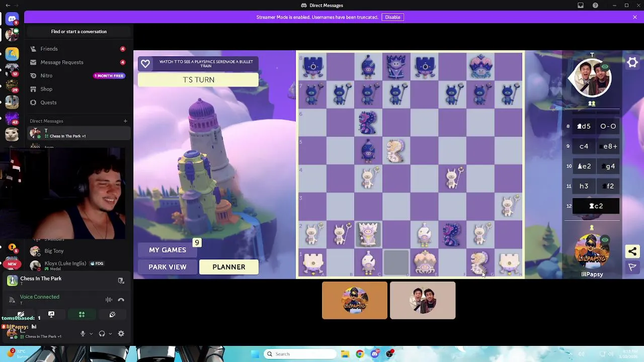Toggle the microphone mute button
This screenshot has width=644, height=362.
(x=83, y=333)
